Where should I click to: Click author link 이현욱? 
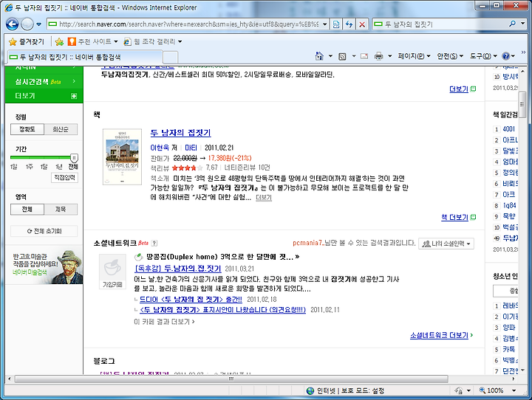[x=160, y=148]
